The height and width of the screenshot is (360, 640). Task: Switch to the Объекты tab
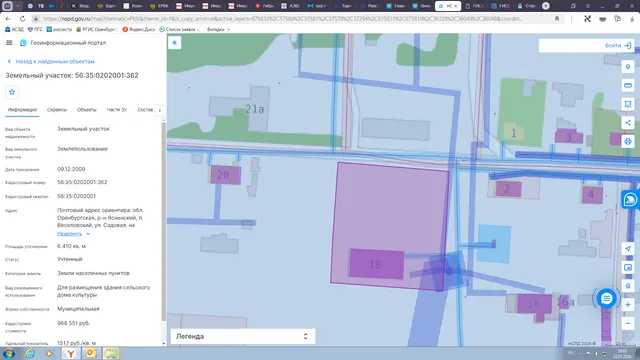pyautogui.click(x=87, y=110)
